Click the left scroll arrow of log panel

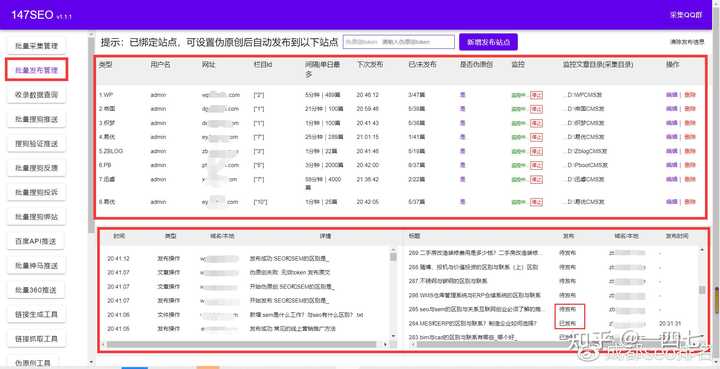(104, 344)
